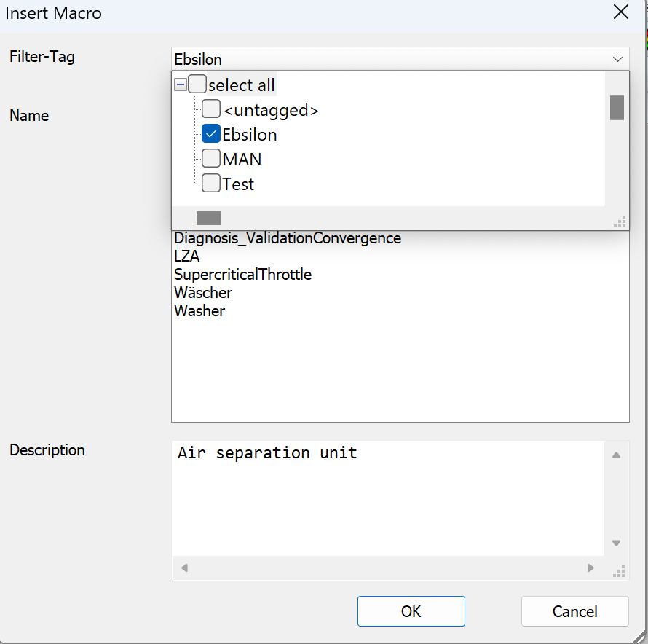Click into the Description text area
This screenshot has height=644, width=648.
tap(388, 498)
